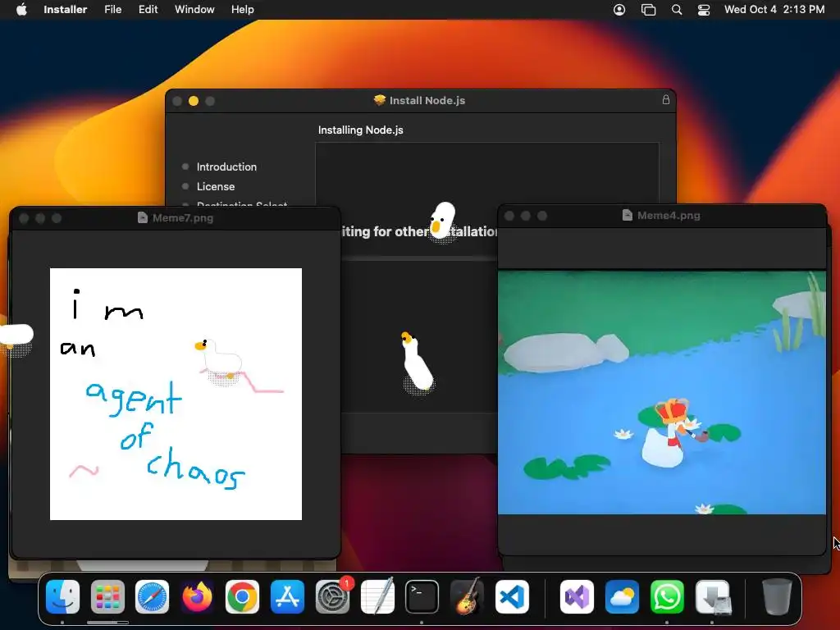Viewport: 840px width, 630px height.
Task: Open Firefox from the Dock
Action: pos(197,596)
